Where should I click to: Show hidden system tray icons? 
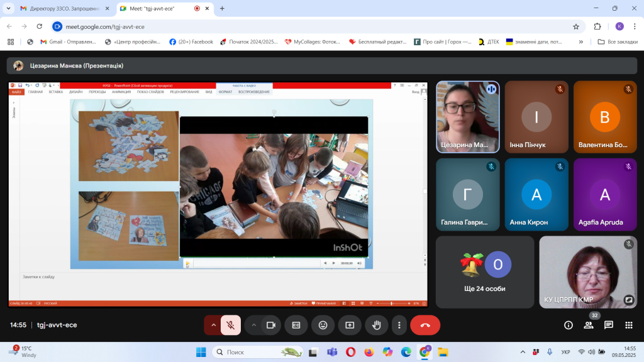[x=523, y=352]
